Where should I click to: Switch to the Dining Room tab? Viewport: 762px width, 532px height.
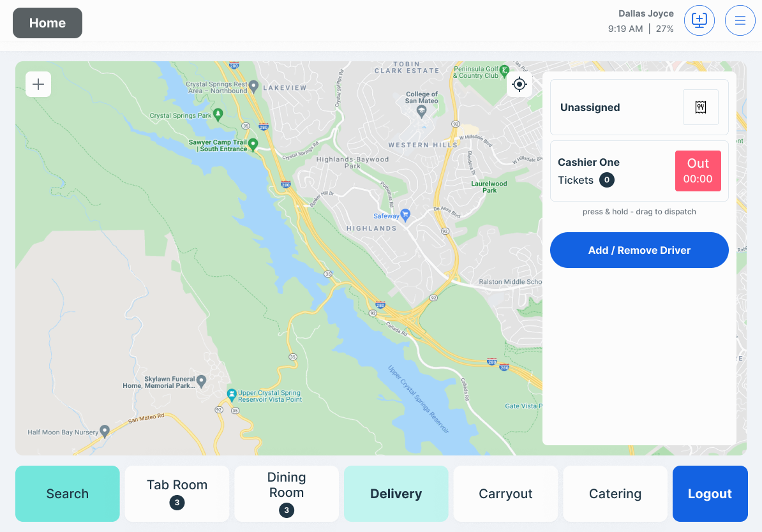click(287, 494)
